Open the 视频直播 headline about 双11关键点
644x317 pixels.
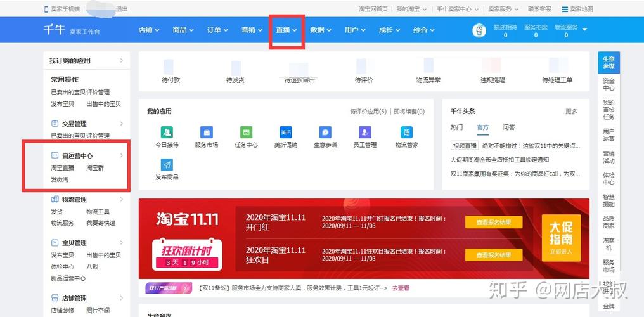pos(515,145)
